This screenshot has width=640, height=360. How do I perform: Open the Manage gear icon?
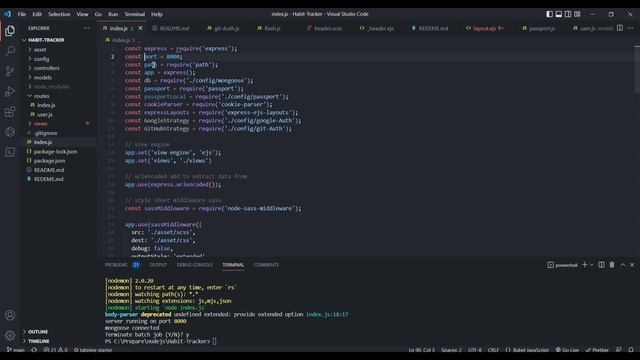tap(10, 335)
